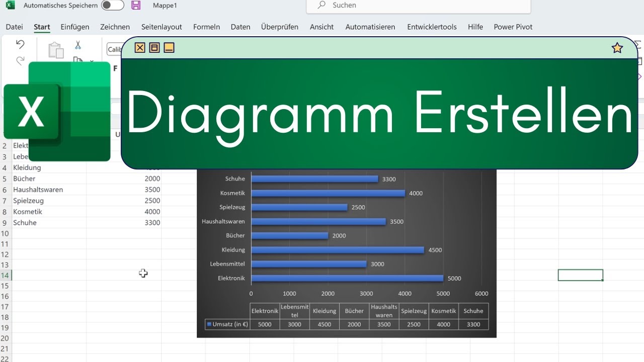The height and width of the screenshot is (362, 644).
Task: Click the Paste clipboard icon
Action: 56,50
